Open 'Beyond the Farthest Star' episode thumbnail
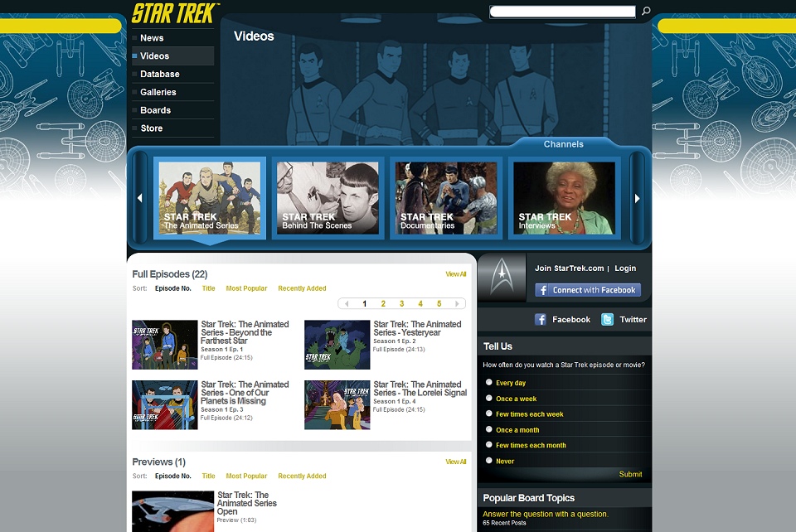Screen dimensions: 796x532 [165, 345]
